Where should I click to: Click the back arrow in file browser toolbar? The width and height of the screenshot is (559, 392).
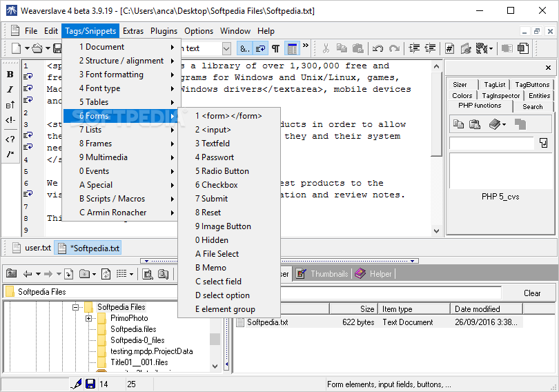pos(27,274)
